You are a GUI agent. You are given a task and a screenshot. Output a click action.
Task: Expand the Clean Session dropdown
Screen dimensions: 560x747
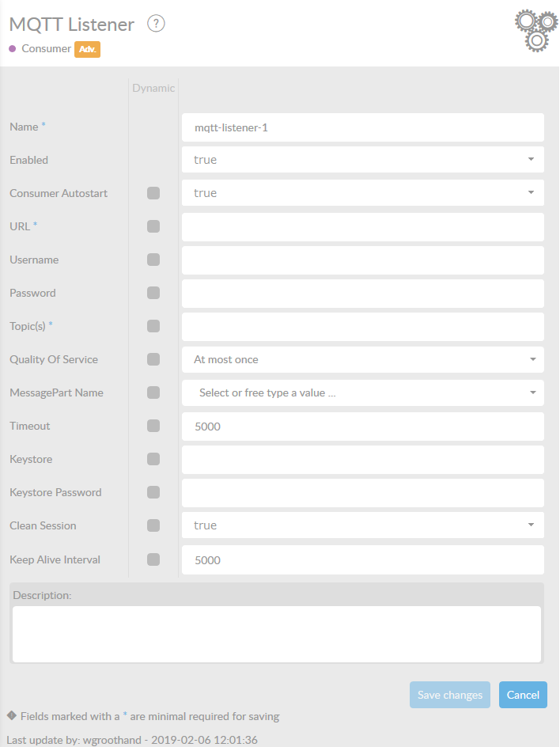pos(362,525)
